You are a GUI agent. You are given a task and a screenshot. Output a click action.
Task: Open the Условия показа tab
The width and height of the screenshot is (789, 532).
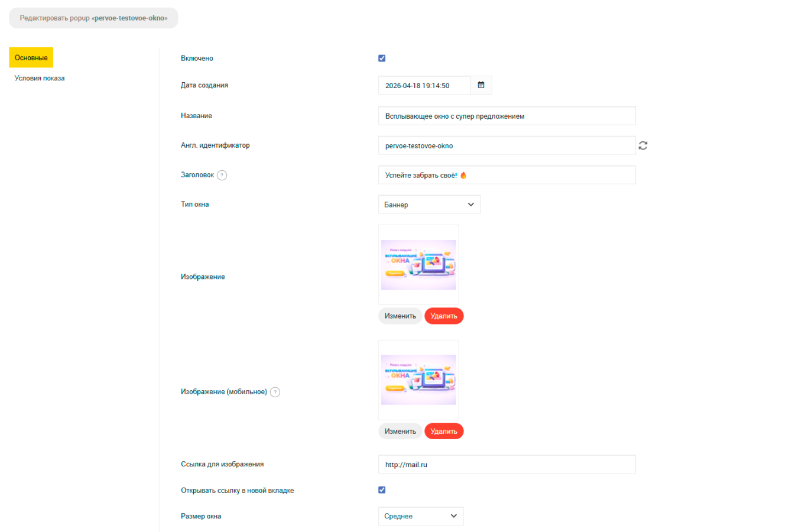[40, 78]
